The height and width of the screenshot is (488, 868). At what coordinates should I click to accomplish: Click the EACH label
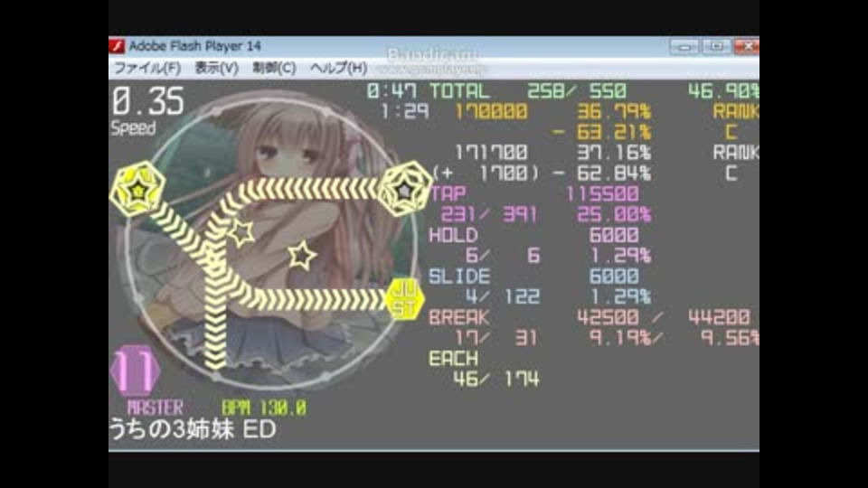(x=453, y=359)
